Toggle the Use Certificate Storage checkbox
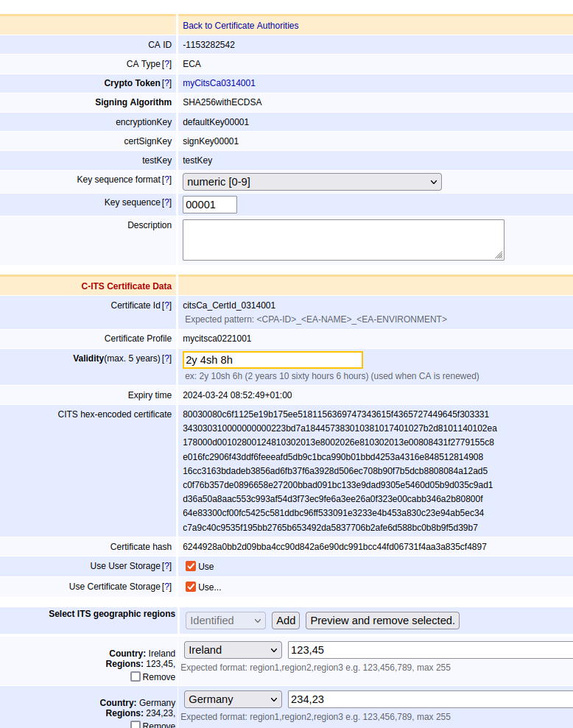This screenshot has height=728, width=573. pos(191,587)
